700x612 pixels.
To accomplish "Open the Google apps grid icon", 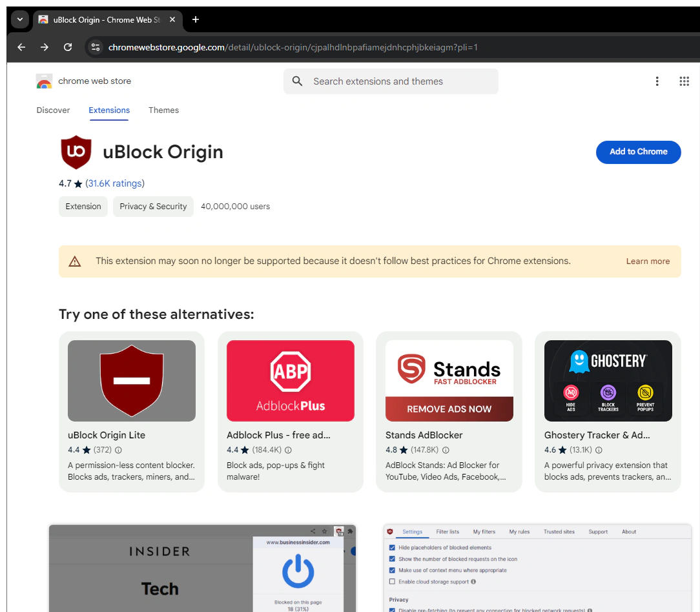I will [x=684, y=81].
